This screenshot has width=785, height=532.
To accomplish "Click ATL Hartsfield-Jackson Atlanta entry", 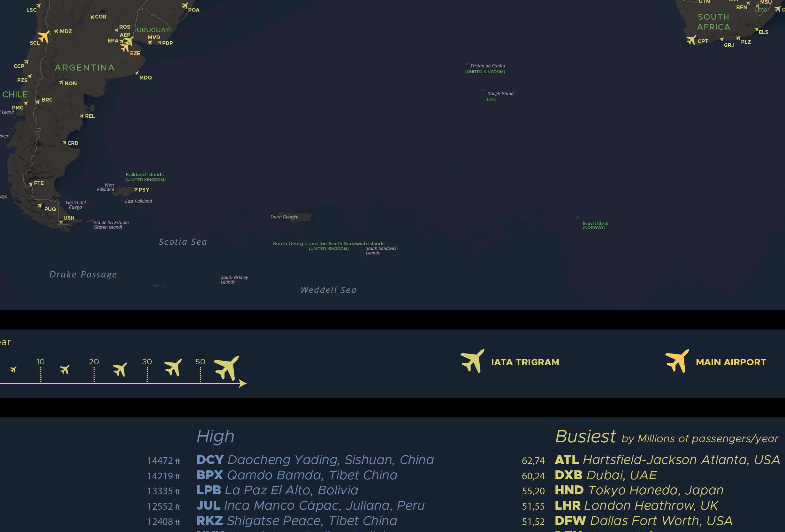I will 667,460.
